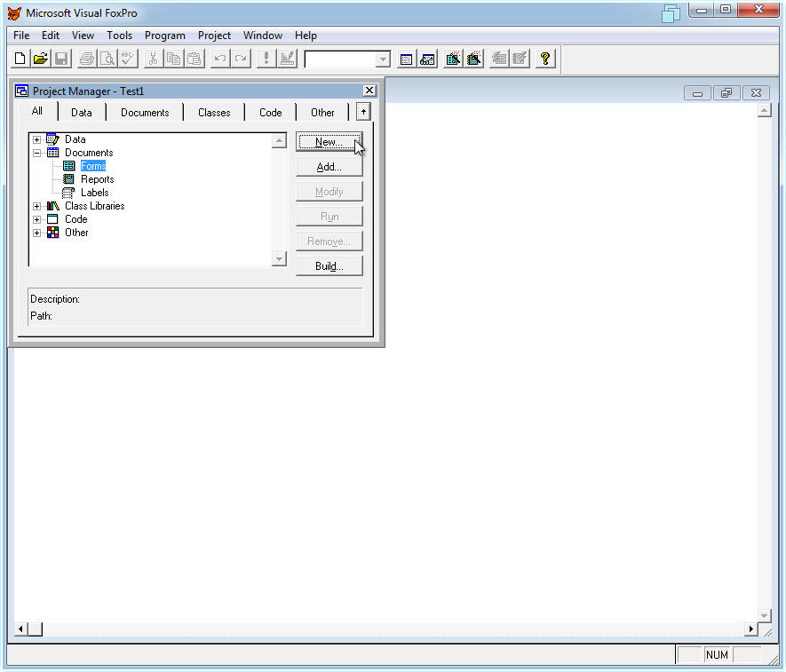The image size is (786, 672).
Task: Click the New... button
Action: [329, 142]
